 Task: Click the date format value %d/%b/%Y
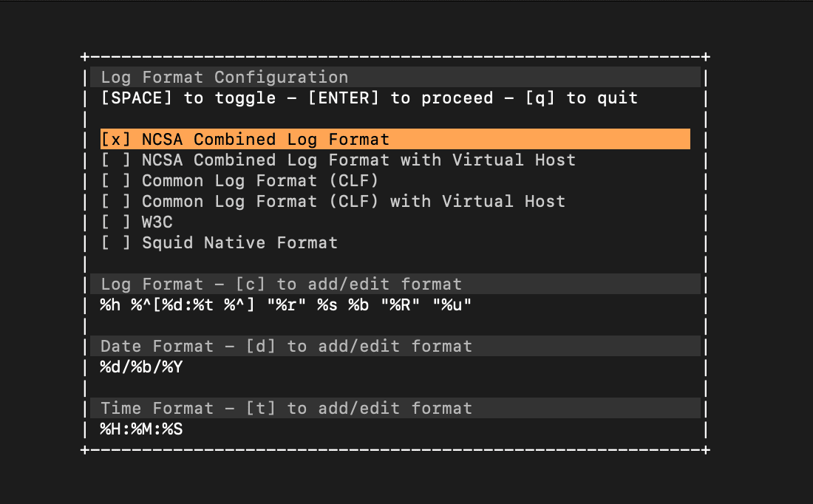(142, 367)
